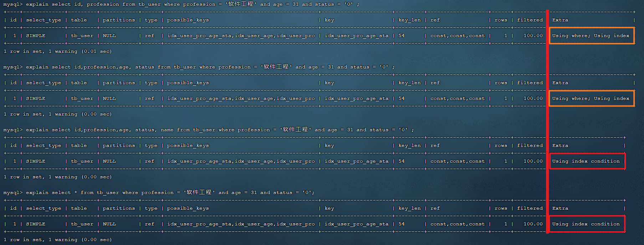Click the 'explain select id, profession from tb_user' query line
The width and height of the screenshot is (644, 245).
pyautogui.click(x=182, y=4)
